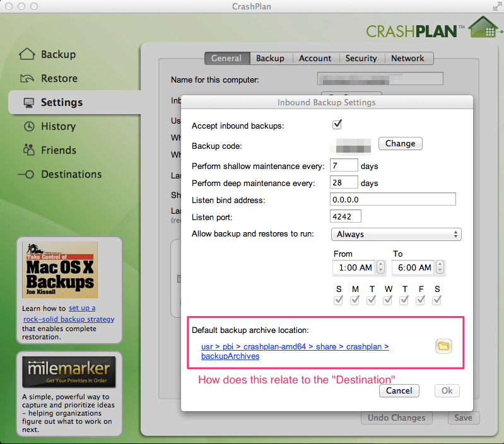Open the Always run schedule dropdown
504x444 pixels.
pos(396,234)
